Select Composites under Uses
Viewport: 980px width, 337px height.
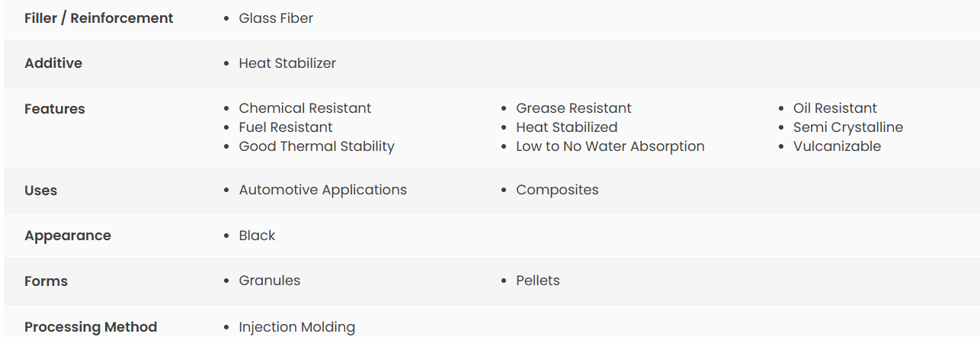coord(557,190)
